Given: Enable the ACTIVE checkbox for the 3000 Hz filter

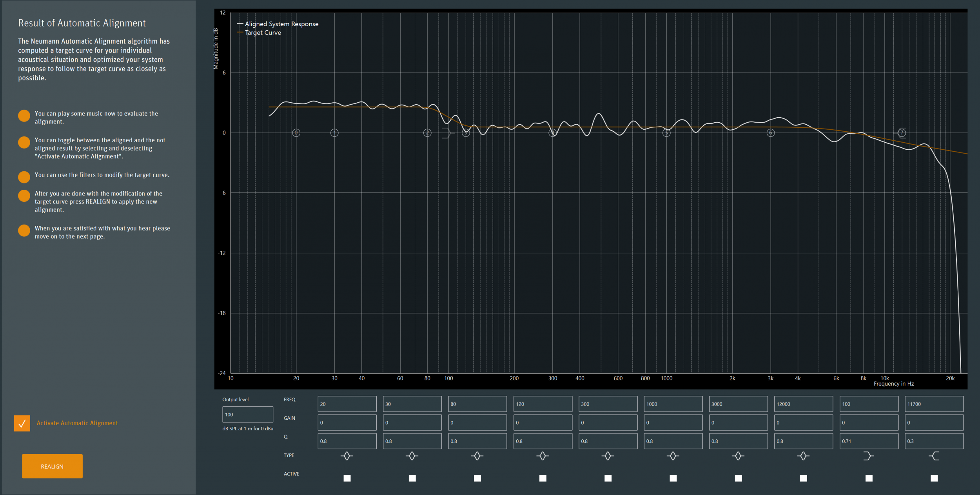Looking at the screenshot, I should (x=738, y=478).
